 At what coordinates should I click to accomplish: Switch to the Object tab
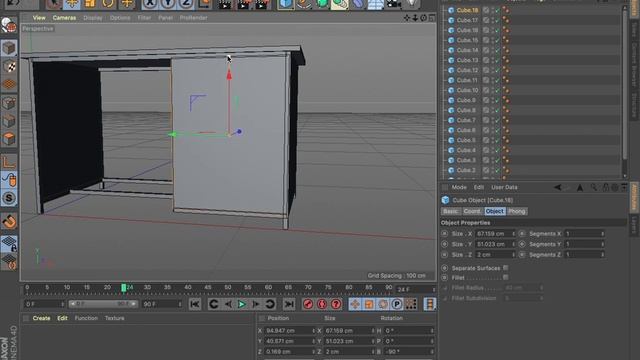495,211
